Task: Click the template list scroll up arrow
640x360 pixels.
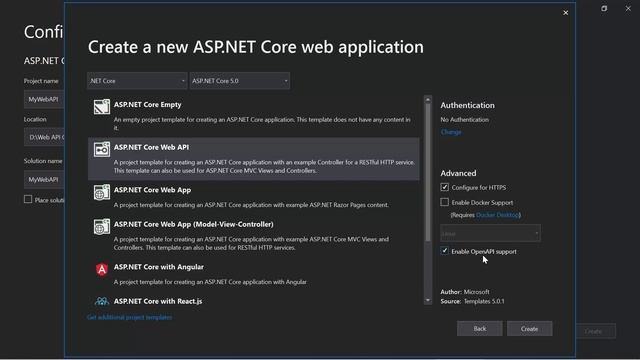Action: [x=428, y=99]
